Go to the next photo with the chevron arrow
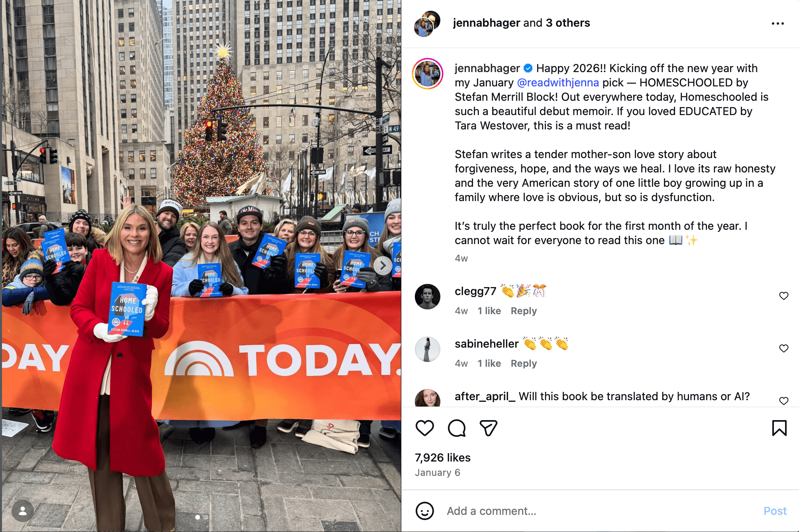The image size is (799, 532). pyautogui.click(x=383, y=265)
